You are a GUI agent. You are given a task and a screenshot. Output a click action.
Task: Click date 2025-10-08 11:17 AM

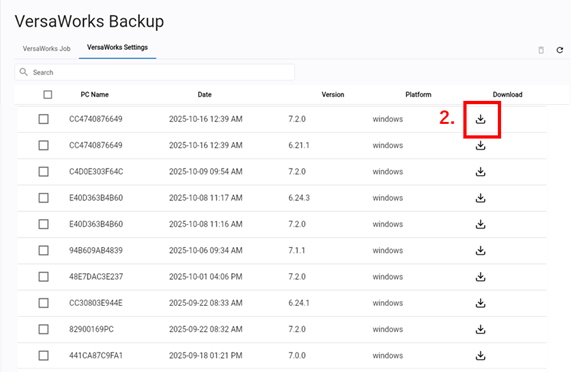[x=206, y=198]
